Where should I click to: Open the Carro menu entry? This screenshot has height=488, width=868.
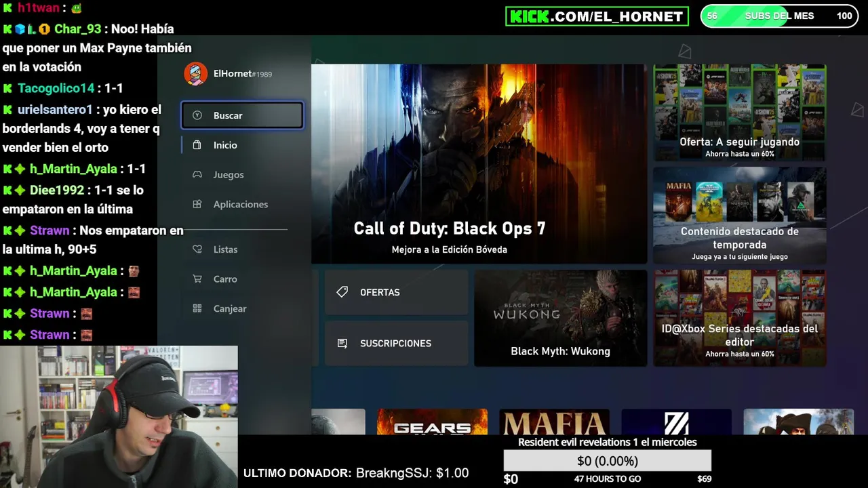pos(242,279)
